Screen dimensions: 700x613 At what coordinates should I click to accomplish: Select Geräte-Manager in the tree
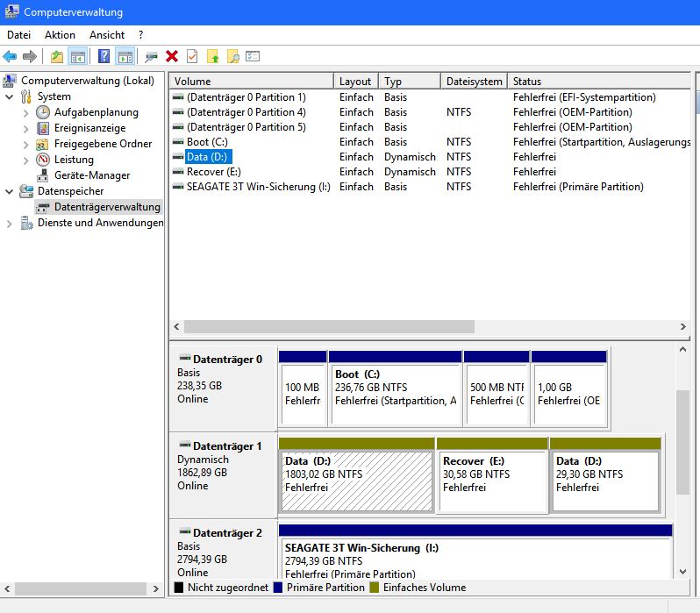point(92,175)
